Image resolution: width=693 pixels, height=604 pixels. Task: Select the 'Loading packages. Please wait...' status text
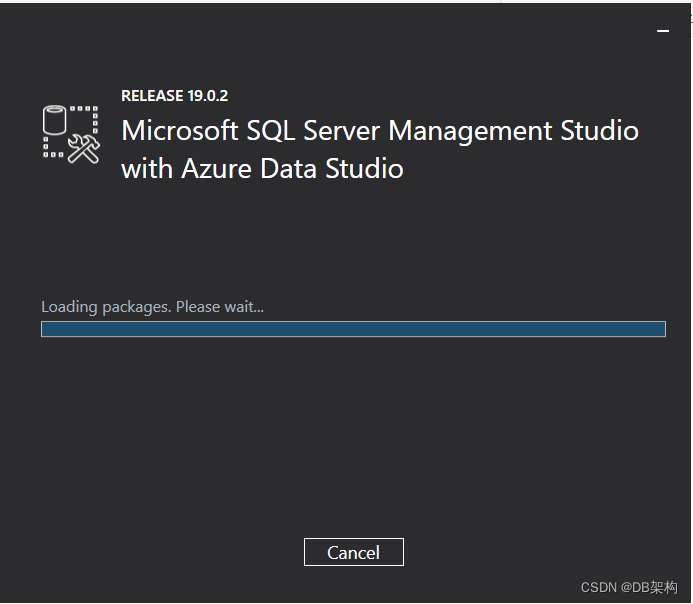coord(152,307)
